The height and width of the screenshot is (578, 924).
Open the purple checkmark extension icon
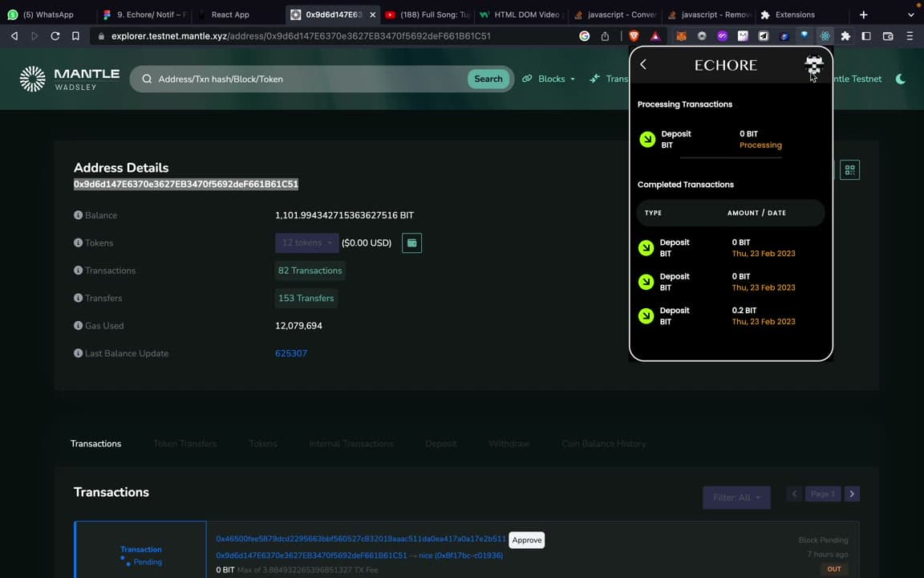[723, 36]
